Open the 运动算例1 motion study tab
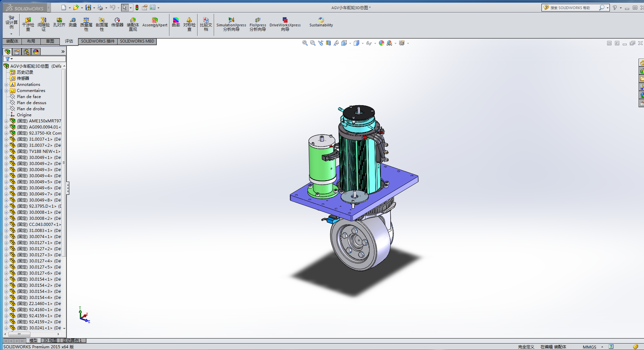This screenshot has height=350, width=644. click(x=72, y=341)
